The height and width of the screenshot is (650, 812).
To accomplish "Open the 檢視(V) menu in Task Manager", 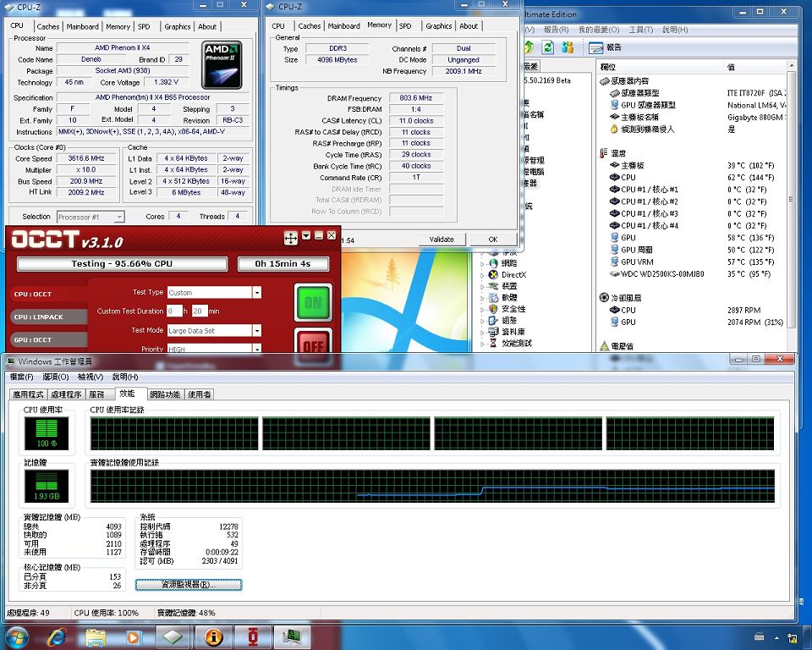I will 91,377.
